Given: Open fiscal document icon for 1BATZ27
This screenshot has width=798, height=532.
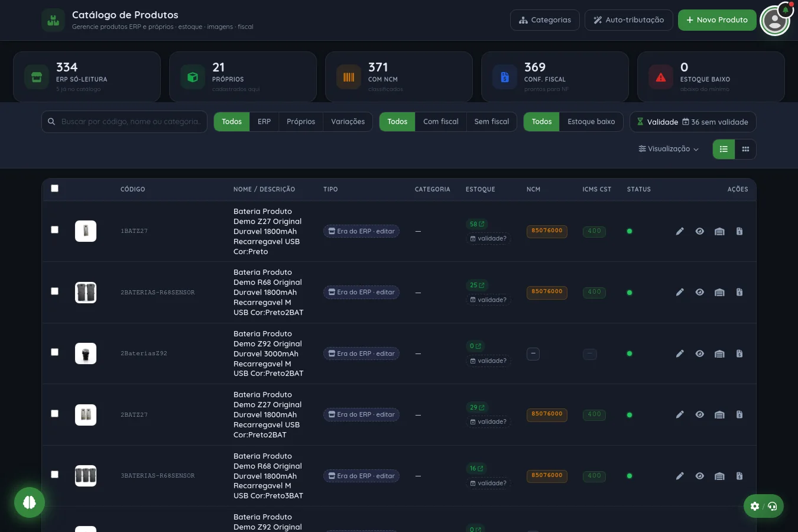Looking at the screenshot, I should [739, 231].
